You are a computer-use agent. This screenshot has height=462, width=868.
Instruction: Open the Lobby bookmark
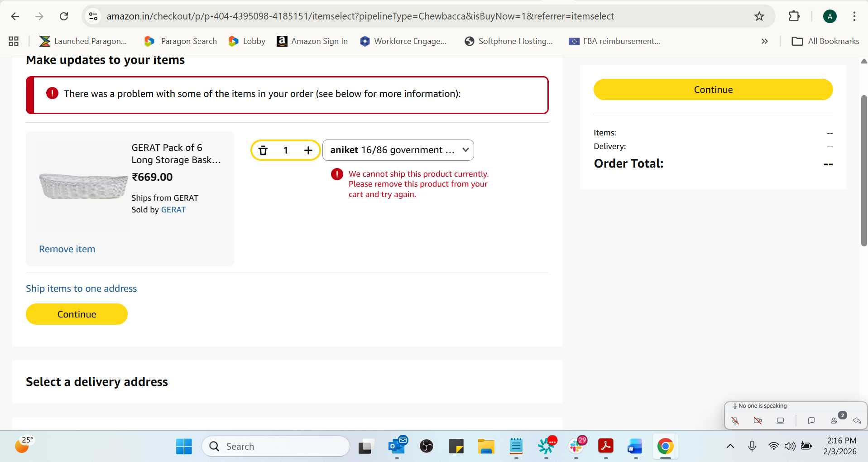point(247,41)
